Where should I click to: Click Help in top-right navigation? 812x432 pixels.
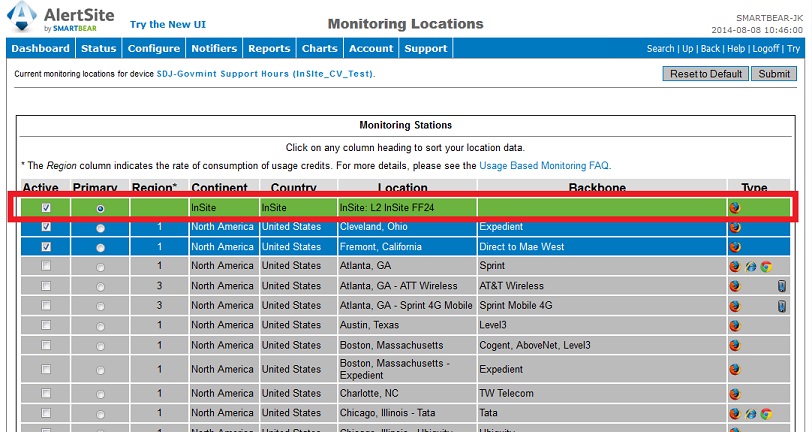tap(736, 48)
